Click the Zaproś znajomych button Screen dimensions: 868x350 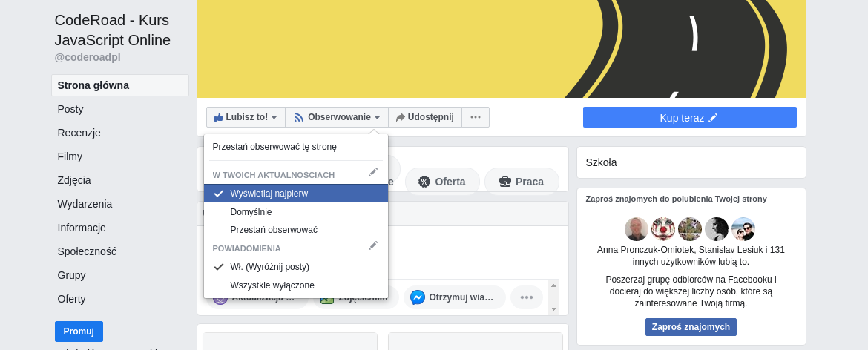coord(691,327)
